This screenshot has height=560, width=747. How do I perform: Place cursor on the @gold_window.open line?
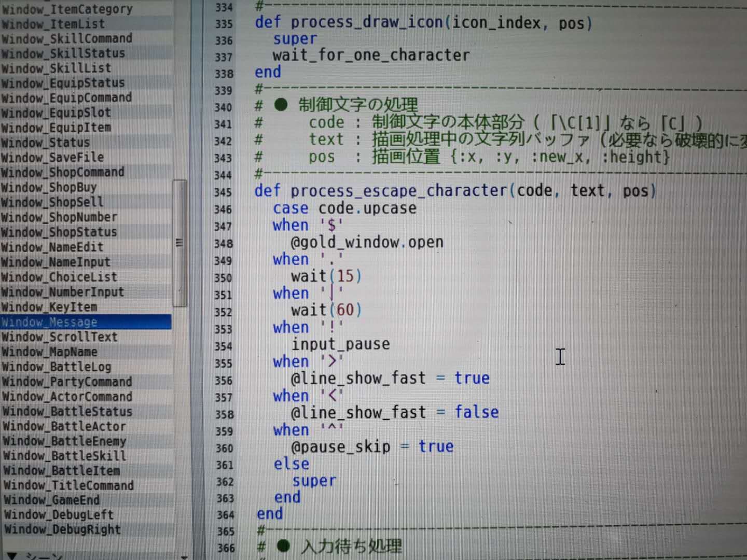(367, 242)
